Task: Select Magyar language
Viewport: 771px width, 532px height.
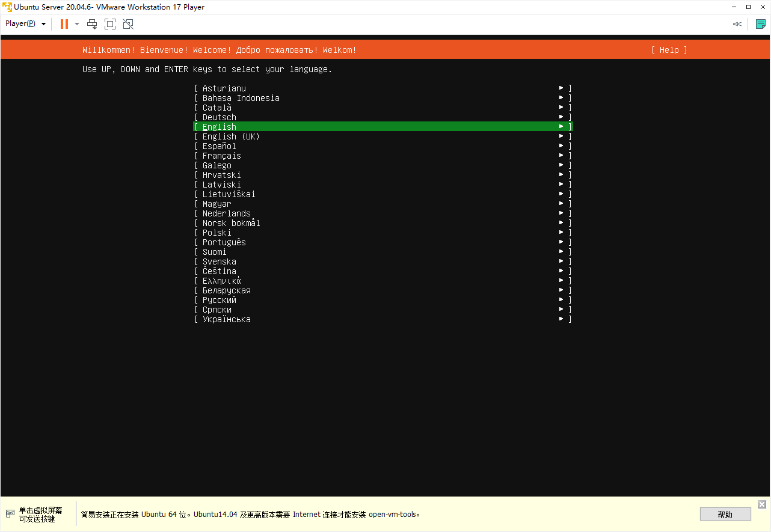Action: point(383,204)
